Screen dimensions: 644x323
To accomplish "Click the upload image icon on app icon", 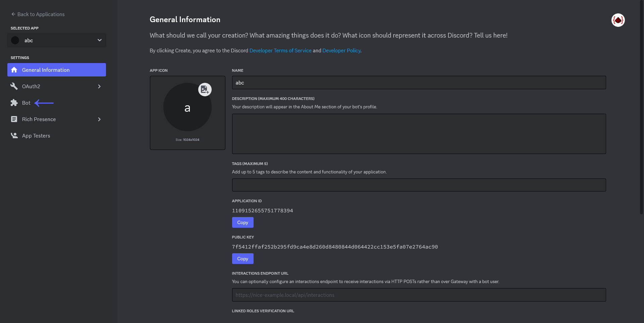I will [205, 90].
